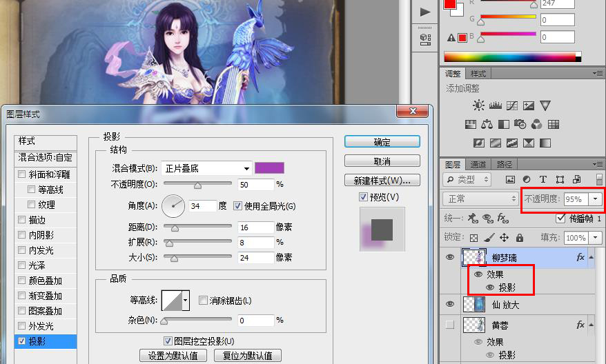Open layer blend mode 正常 dropdown
606x364 pixels.
(480, 199)
